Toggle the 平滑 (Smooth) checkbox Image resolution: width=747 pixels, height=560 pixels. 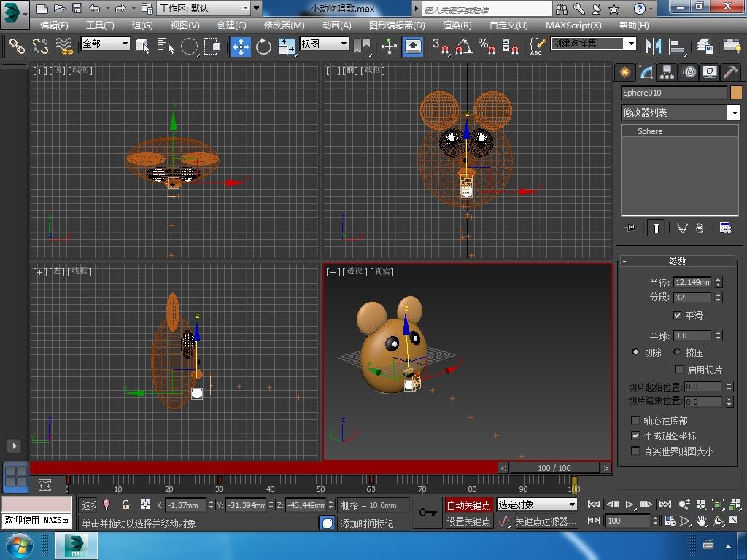[677, 316]
